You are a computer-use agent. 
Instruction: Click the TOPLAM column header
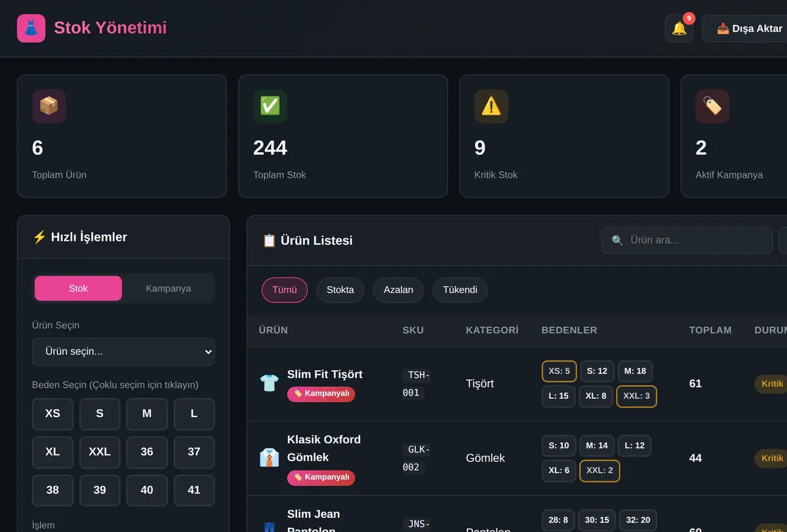point(710,330)
